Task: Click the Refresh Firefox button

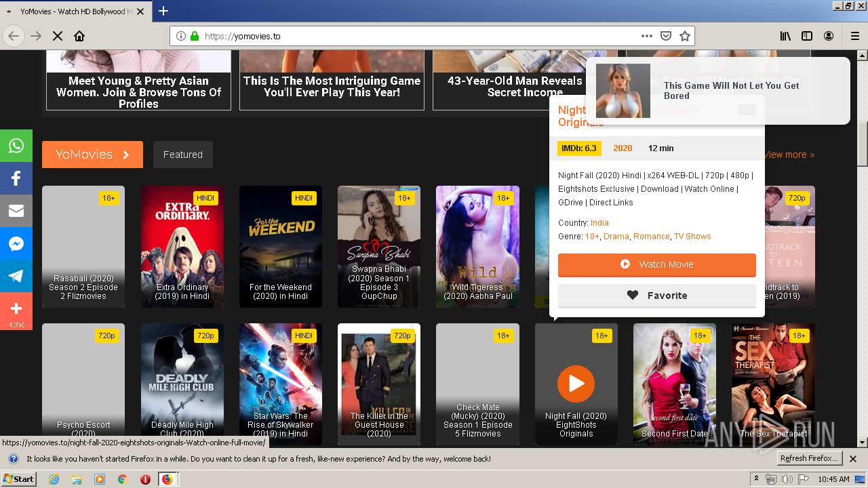Action: [810, 458]
